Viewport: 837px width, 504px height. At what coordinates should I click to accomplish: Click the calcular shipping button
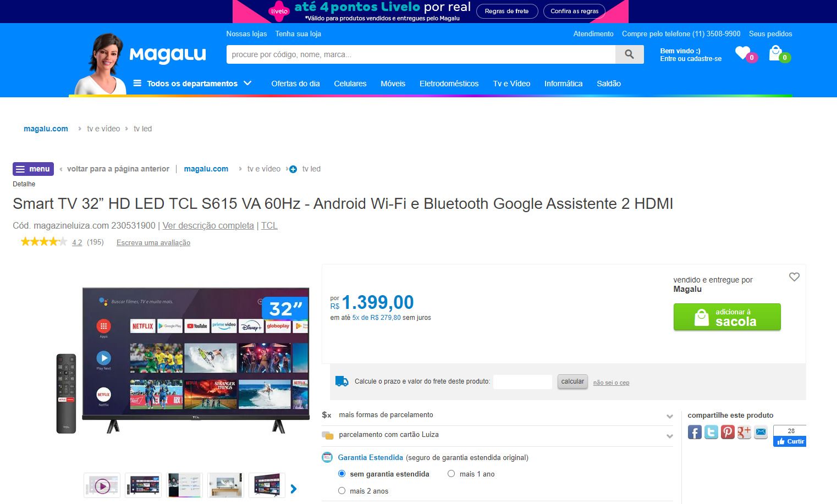[x=572, y=381]
